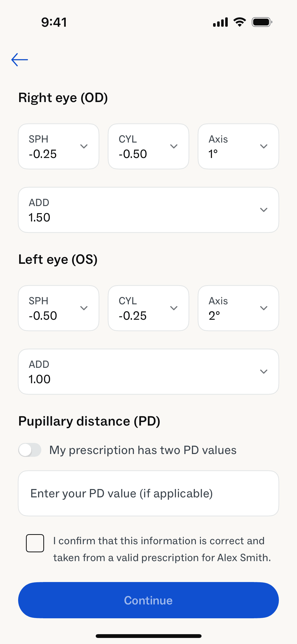Tap the chevron in right eye ADD field

click(x=263, y=210)
